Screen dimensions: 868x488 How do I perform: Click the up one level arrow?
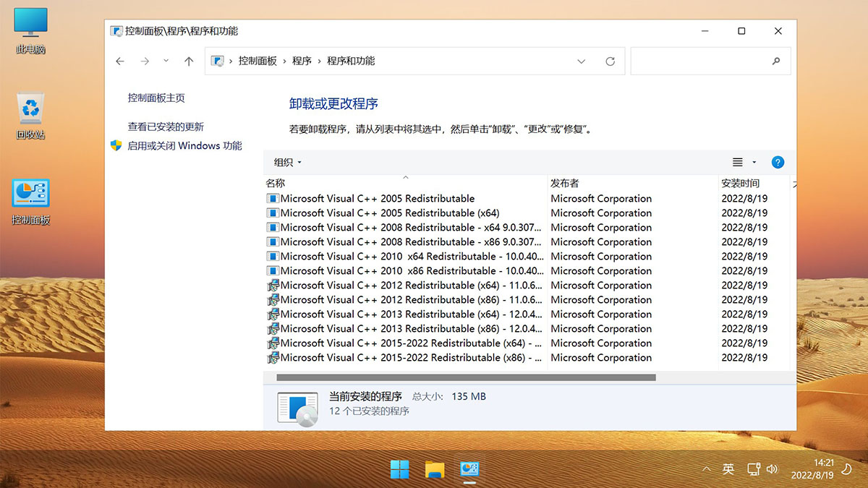(x=189, y=61)
